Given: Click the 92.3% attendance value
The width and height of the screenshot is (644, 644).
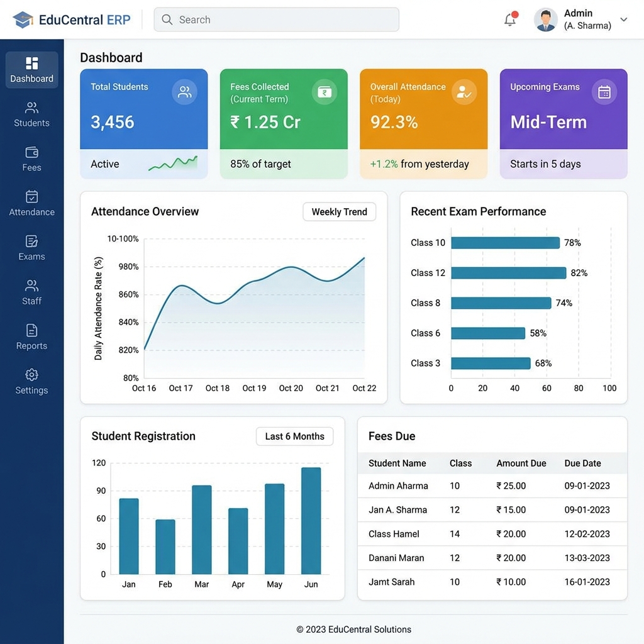Looking at the screenshot, I should point(394,122).
